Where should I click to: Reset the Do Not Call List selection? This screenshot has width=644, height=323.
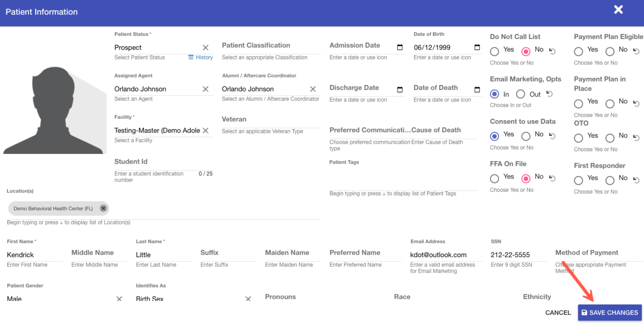(552, 51)
